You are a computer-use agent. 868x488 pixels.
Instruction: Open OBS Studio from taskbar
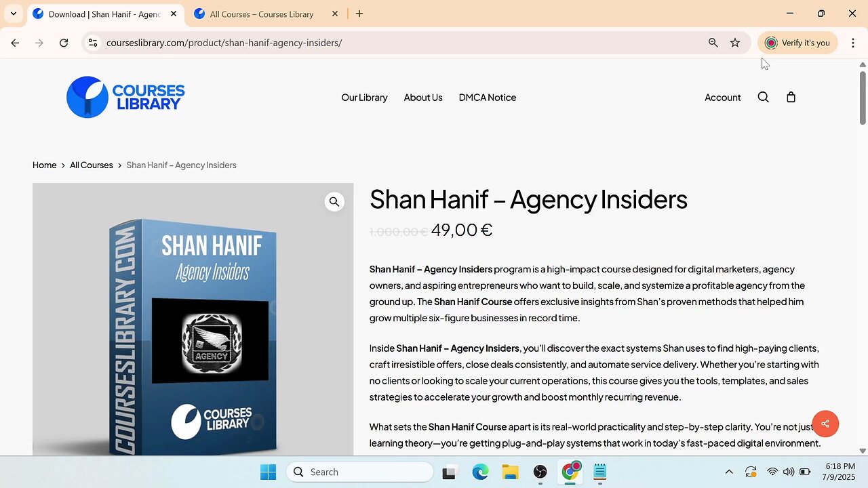pos(540,472)
